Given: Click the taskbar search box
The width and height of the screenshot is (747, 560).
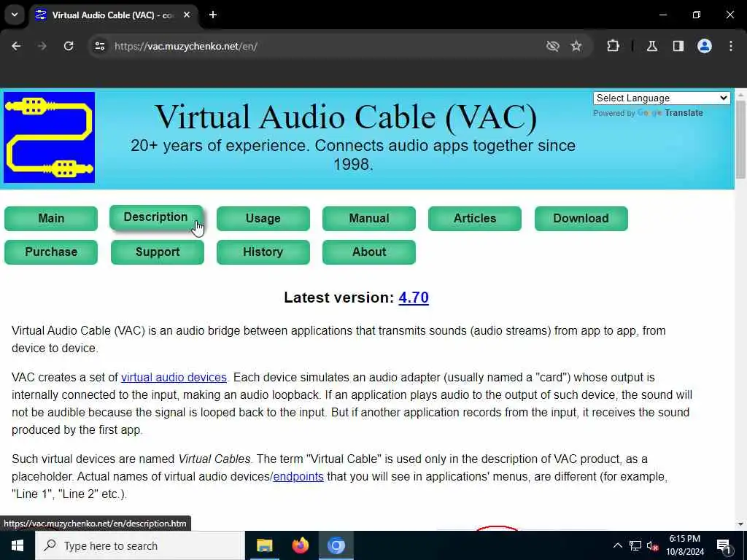Looking at the screenshot, I should point(139,545).
